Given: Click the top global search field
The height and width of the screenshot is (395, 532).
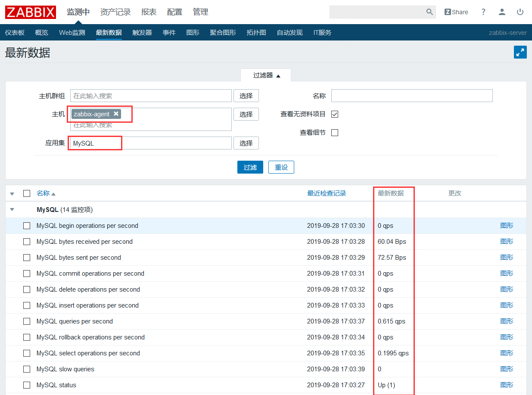Looking at the screenshot, I should click(377, 12).
